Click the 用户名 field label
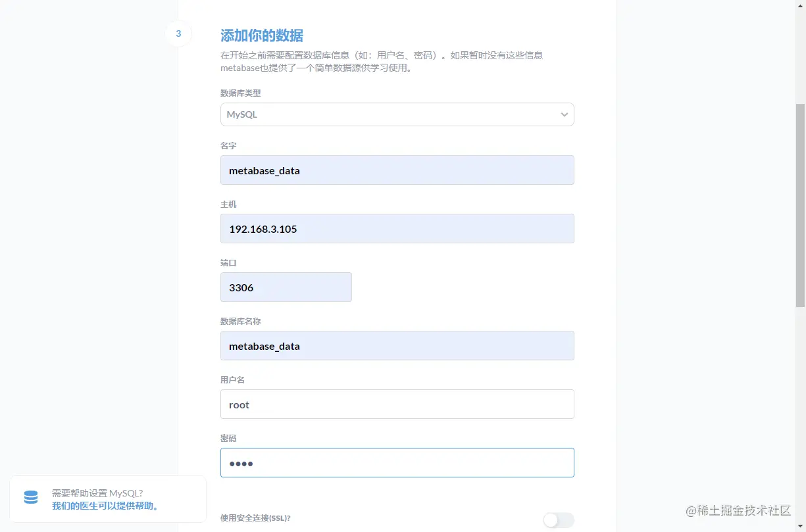The image size is (806, 532). tap(233, 379)
